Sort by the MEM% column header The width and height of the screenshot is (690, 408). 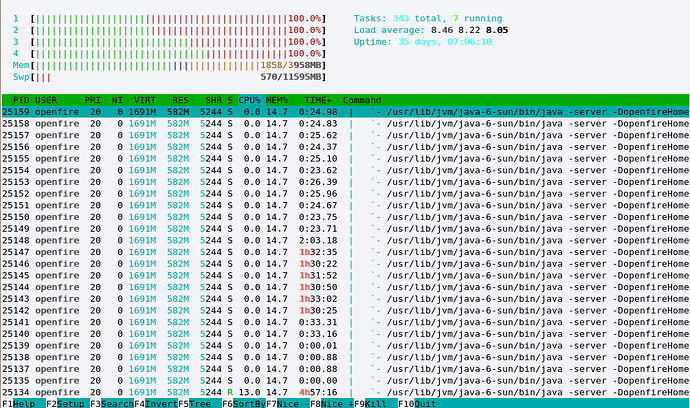pyautogui.click(x=277, y=100)
